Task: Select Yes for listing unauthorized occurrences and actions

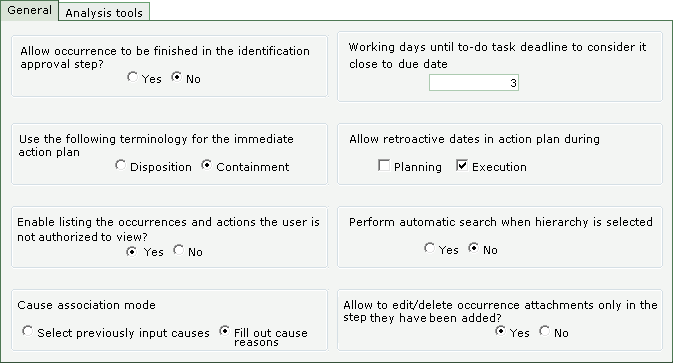Action: [132, 251]
